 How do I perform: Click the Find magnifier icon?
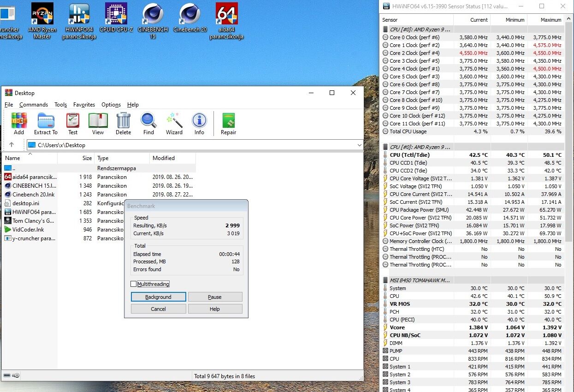pos(148,124)
